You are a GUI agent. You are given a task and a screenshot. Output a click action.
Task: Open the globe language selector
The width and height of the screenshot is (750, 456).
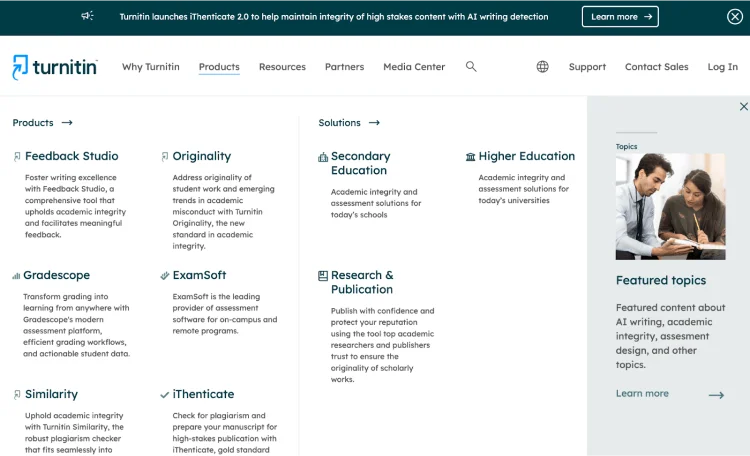coord(542,67)
